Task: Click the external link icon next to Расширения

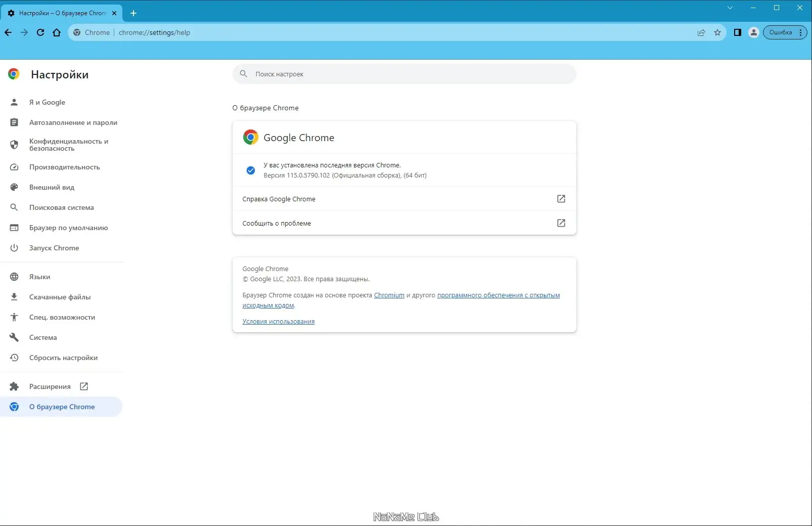Action: pos(84,386)
